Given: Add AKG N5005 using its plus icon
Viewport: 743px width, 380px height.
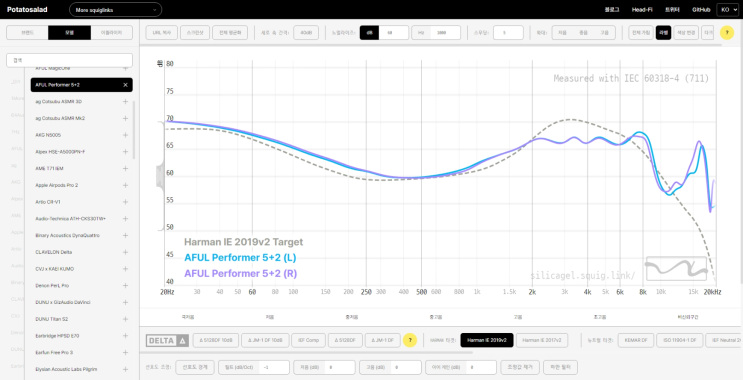Looking at the screenshot, I should [x=126, y=135].
